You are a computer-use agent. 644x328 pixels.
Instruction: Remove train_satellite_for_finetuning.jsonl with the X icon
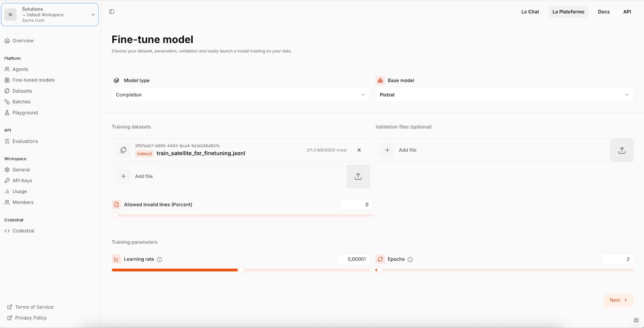[x=359, y=150]
